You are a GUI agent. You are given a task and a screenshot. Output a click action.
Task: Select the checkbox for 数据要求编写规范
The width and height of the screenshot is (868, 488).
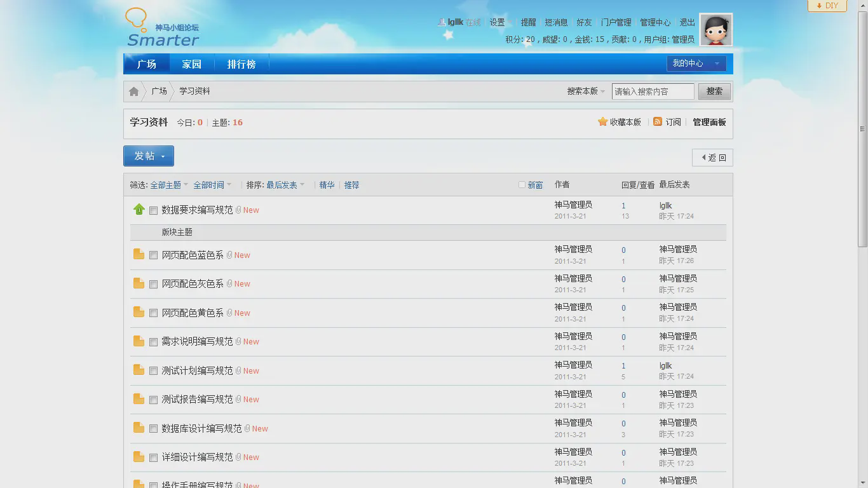tap(153, 210)
